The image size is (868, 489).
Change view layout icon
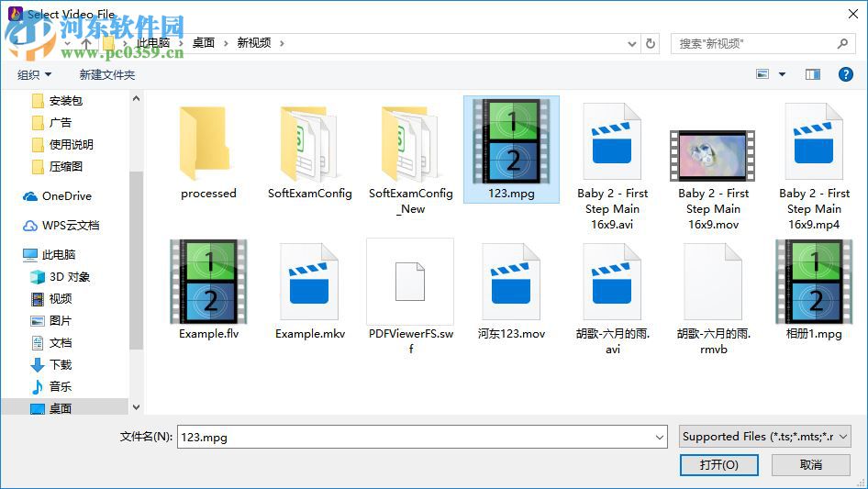tap(762, 74)
